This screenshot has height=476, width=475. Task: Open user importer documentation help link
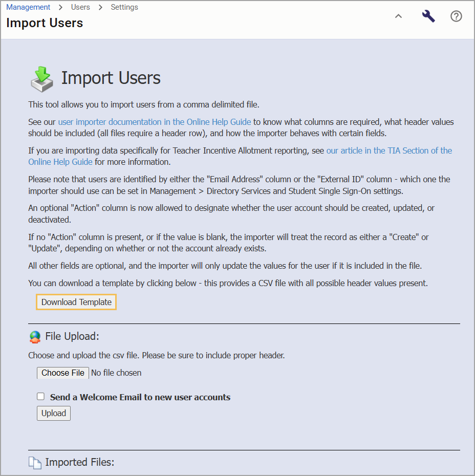coord(155,122)
